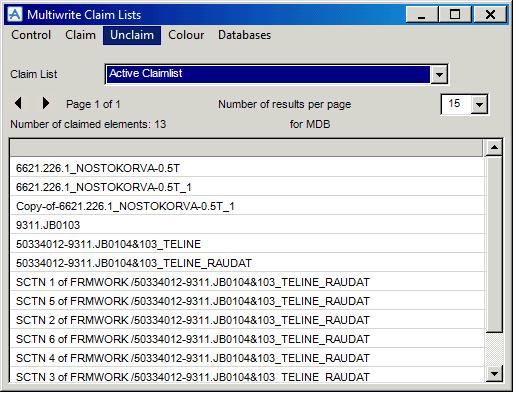Select the Copy-of-6621.226.1_NOSTOKORVA-0.5T_1 entry

(x=247, y=206)
